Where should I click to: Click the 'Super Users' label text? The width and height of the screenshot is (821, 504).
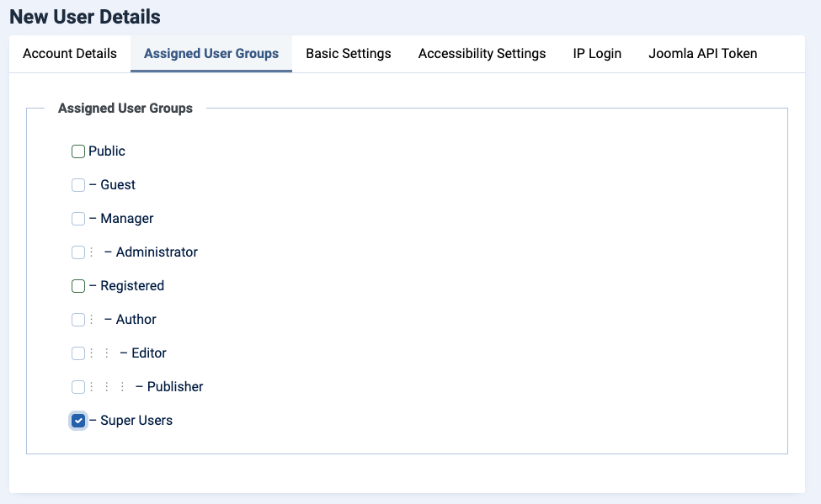coord(136,421)
